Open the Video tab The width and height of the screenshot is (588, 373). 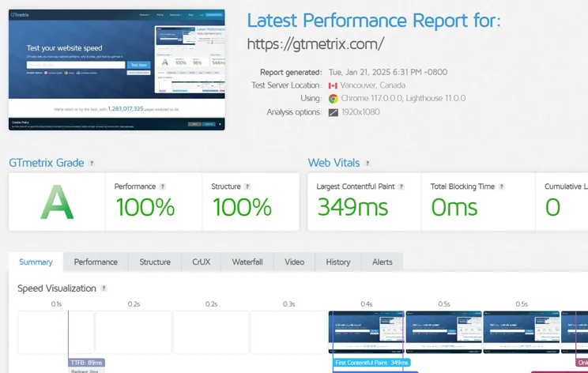pos(294,262)
